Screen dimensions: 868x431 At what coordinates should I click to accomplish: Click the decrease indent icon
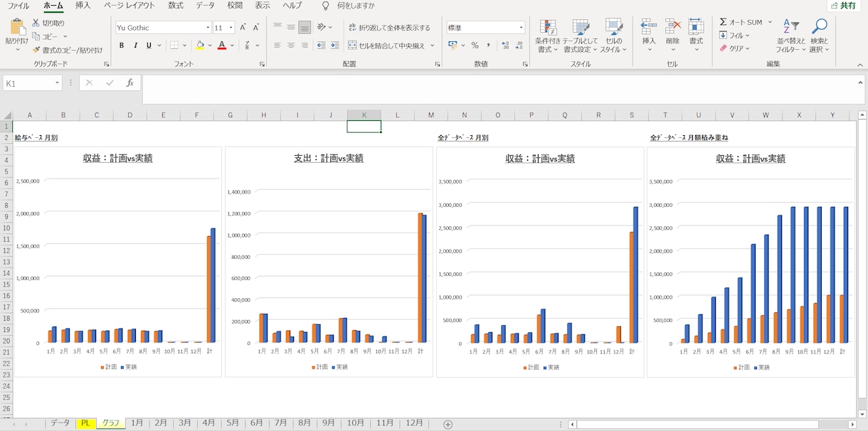click(321, 46)
